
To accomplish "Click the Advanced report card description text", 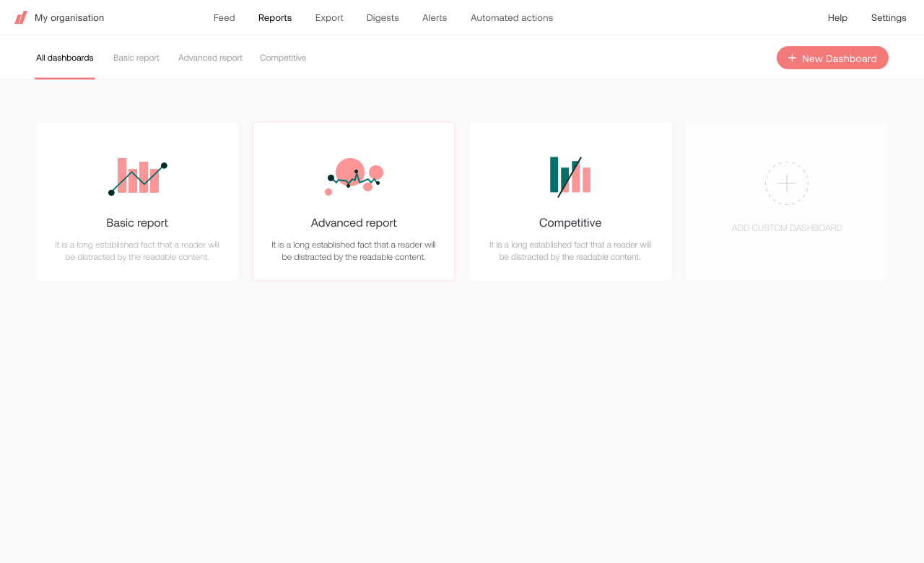I will 354,250.
